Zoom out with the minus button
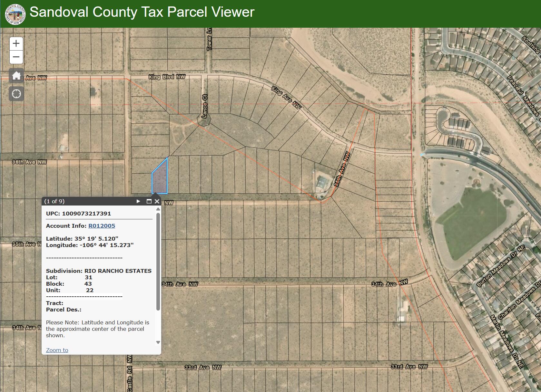The image size is (541, 392). (x=16, y=57)
